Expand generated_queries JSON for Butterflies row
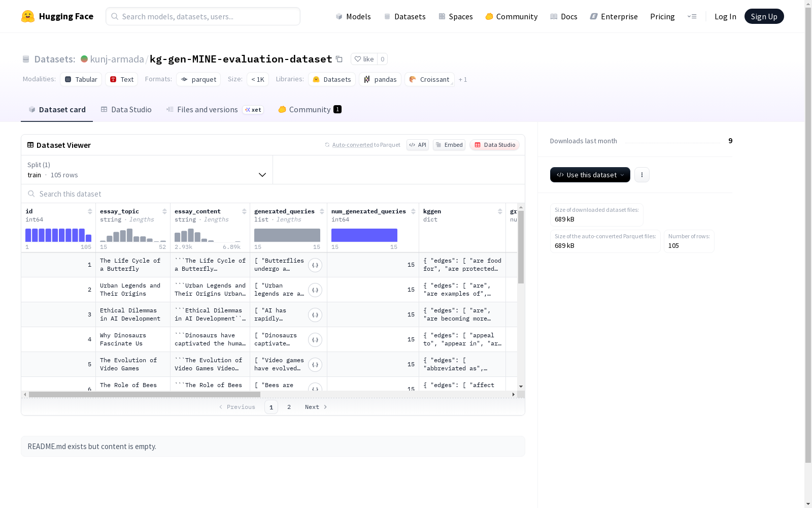The image size is (812, 508). [x=315, y=265]
